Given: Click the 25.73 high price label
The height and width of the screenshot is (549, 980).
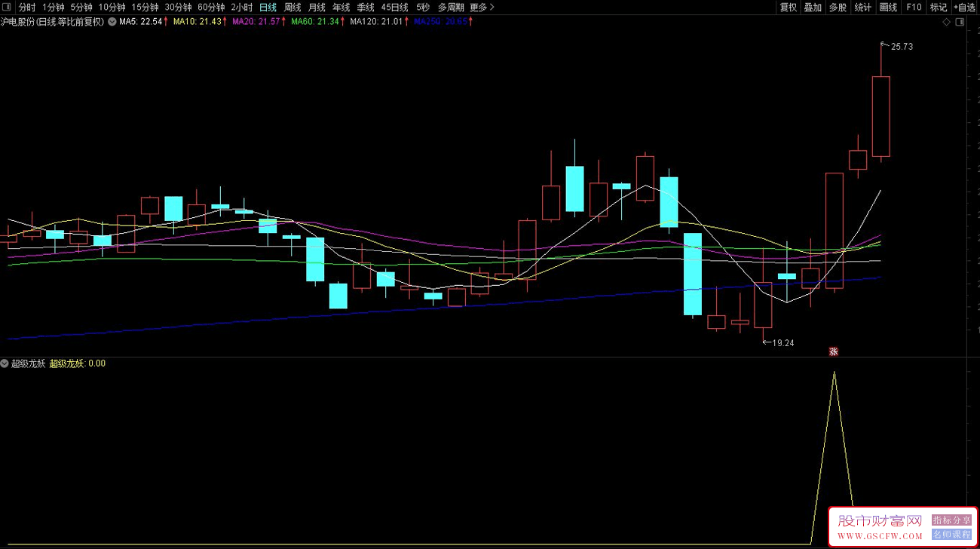Looking at the screenshot, I should click(x=902, y=47).
